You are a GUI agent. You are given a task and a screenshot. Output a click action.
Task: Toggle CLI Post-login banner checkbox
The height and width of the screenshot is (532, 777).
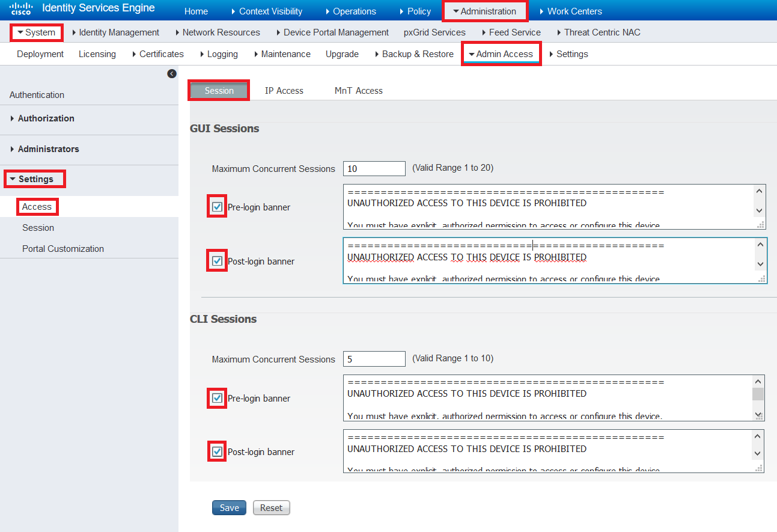217,451
